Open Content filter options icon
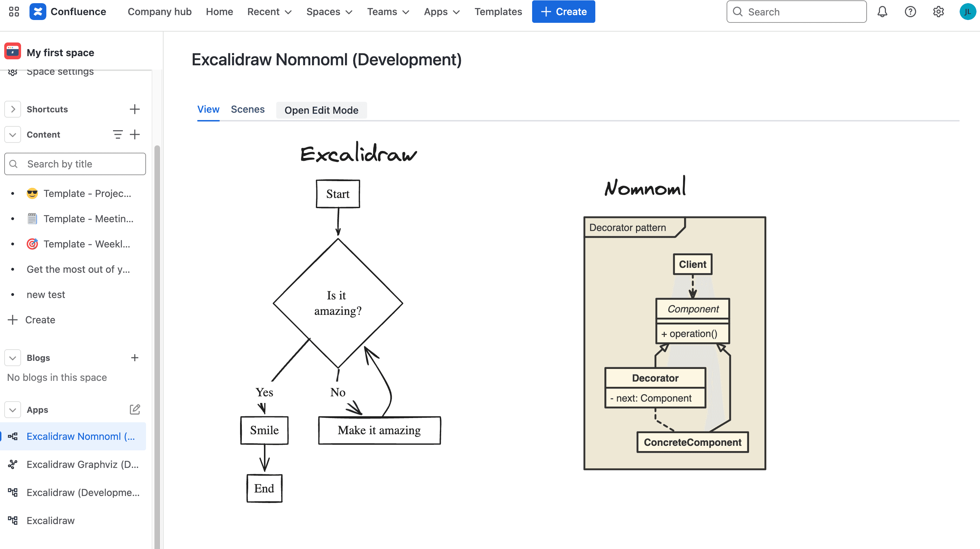 pos(118,134)
